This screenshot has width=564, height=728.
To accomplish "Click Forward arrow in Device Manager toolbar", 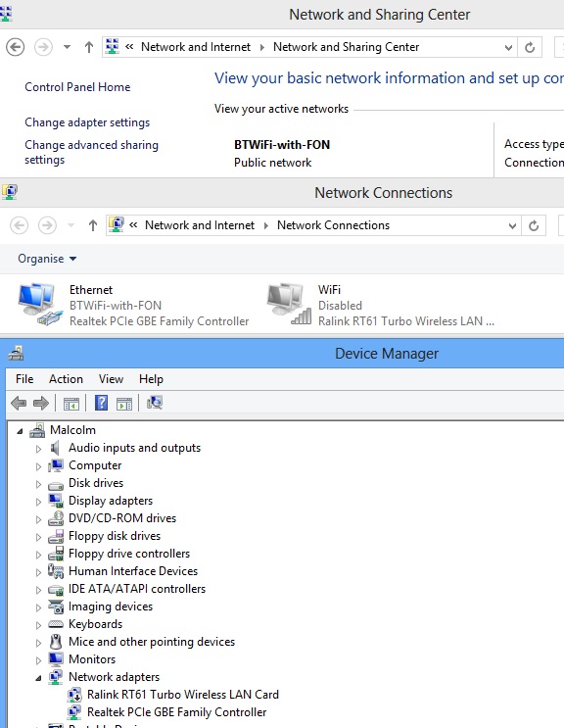I will coord(41,403).
